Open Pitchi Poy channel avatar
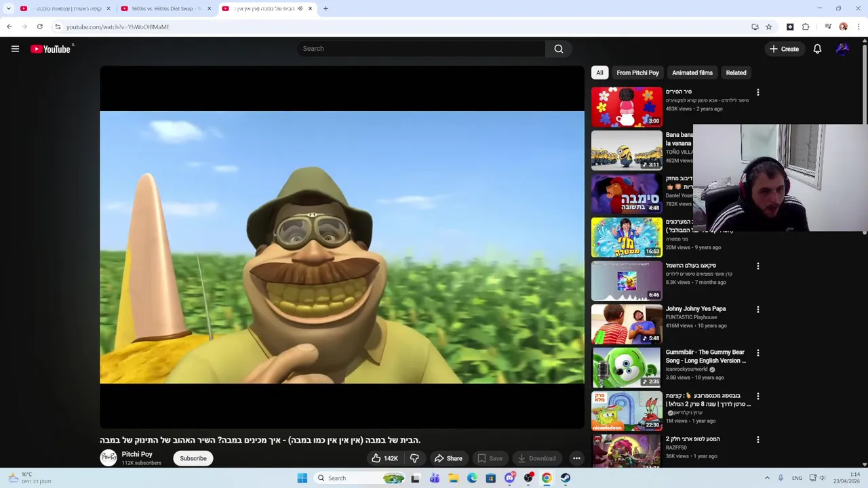 (108, 458)
